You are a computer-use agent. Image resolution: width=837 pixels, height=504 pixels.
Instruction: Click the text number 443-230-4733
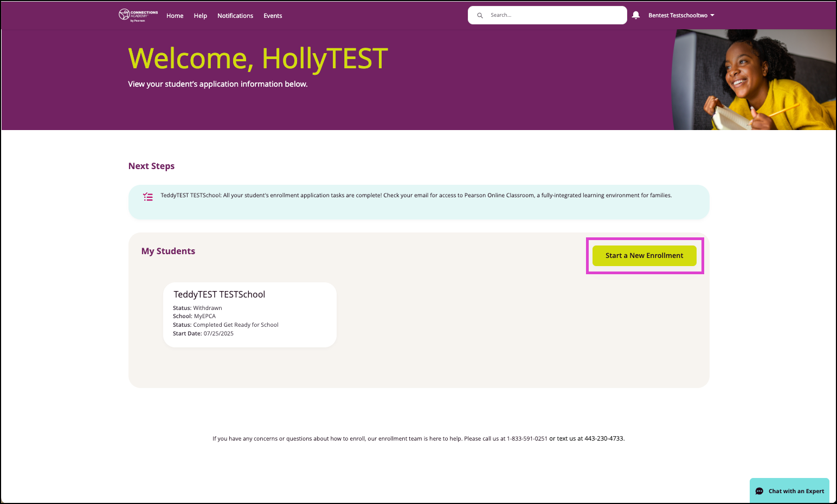(604, 438)
